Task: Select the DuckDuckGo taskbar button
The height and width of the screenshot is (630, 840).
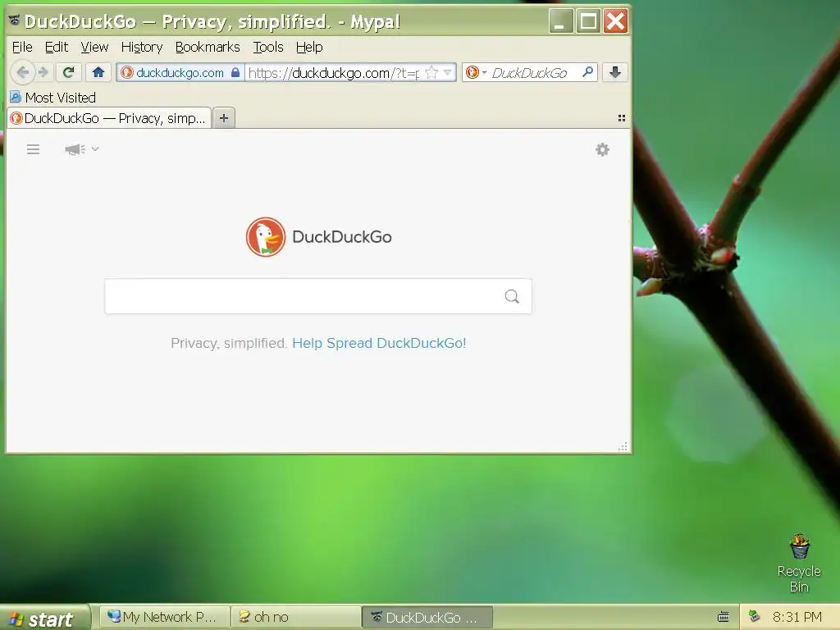Action: [427, 617]
